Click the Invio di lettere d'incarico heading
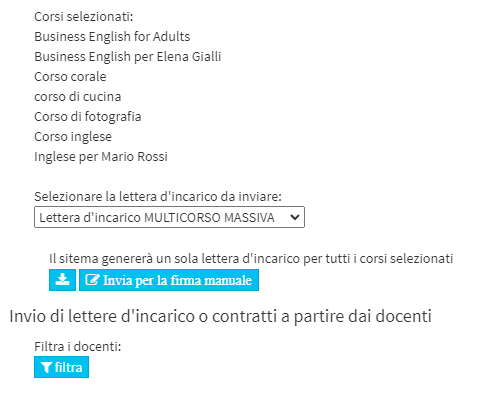This screenshot has height=396, width=500. (221, 316)
